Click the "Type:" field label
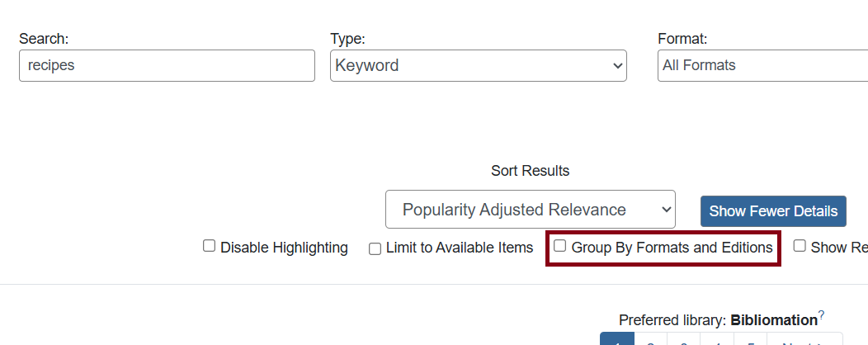Image resolution: width=868 pixels, height=345 pixels. [x=347, y=39]
